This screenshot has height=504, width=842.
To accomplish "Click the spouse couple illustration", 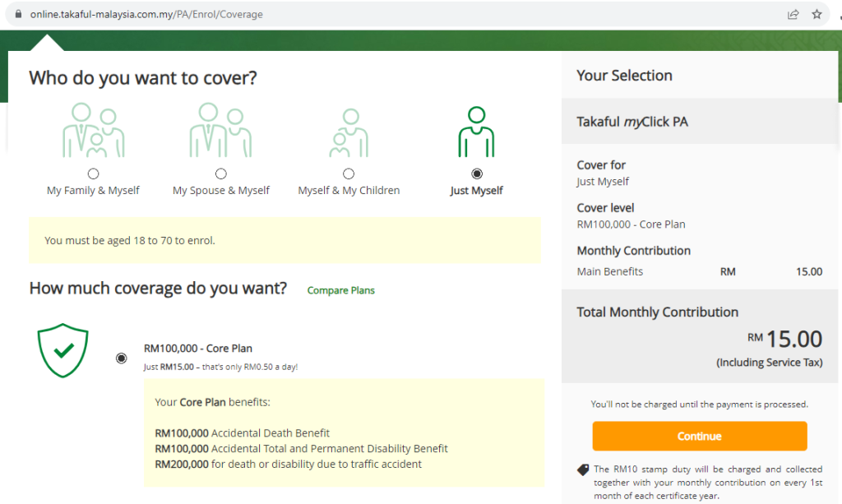I will [x=220, y=131].
